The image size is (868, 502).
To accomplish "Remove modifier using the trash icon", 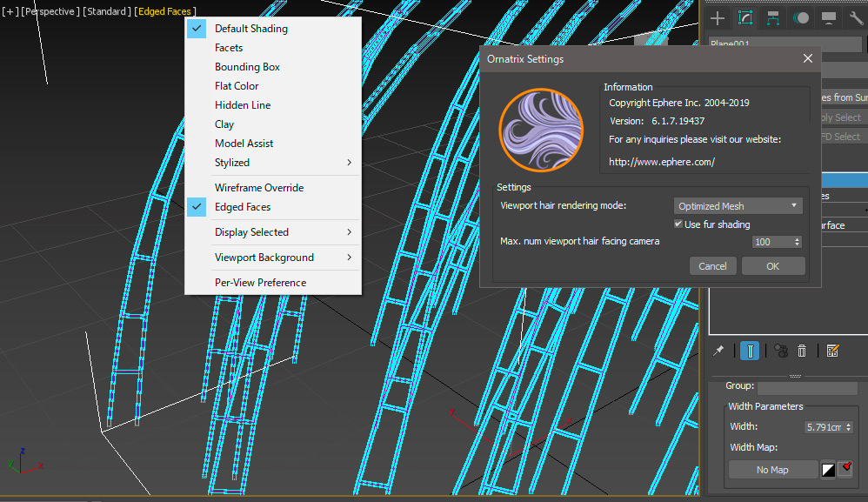I will click(x=802, y=351).
